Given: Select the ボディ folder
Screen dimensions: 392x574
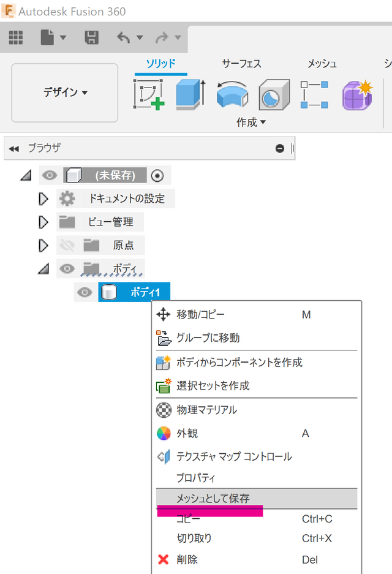Looking at the screenshot, I should click(x=124, y=269).
